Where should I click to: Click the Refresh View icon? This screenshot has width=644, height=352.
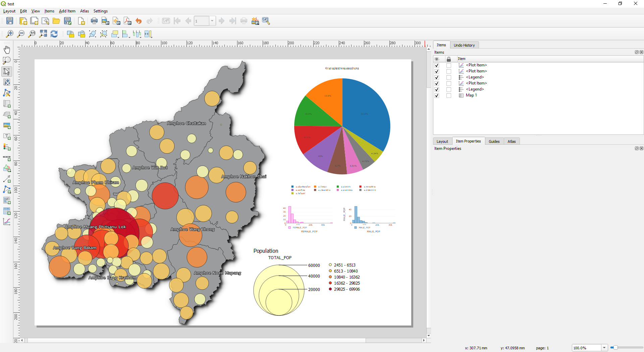54,34
